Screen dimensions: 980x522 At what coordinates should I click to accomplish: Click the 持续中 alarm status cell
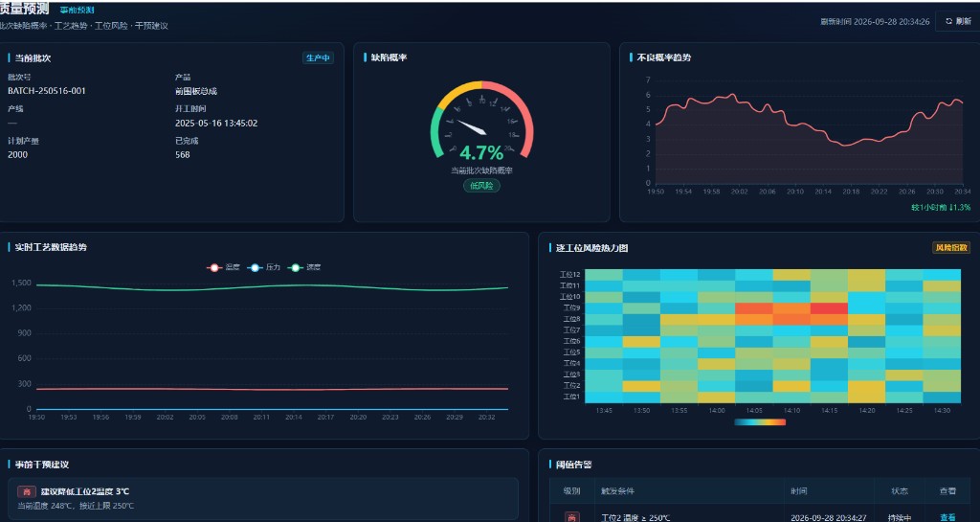click(899, 517)
